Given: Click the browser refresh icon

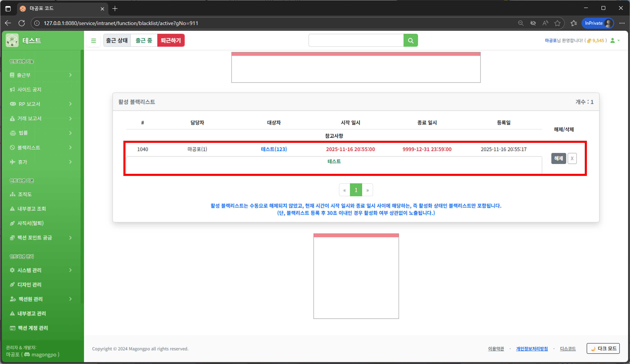Looking at the screenshot, I should tap(22, 23).
